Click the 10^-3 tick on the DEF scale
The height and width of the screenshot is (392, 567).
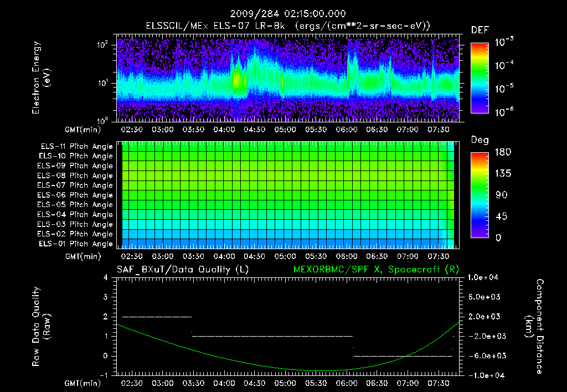point(504,42)
